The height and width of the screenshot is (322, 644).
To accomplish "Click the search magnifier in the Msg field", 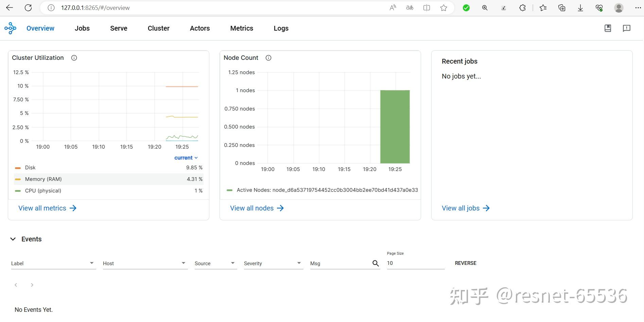I will coord(376,263).
